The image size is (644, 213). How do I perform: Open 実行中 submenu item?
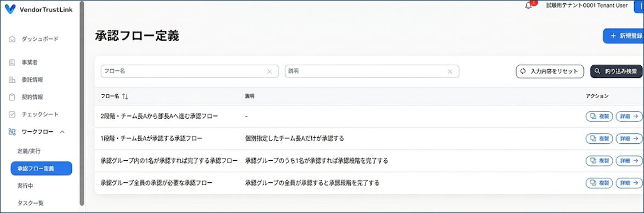(x=25, y=186)
